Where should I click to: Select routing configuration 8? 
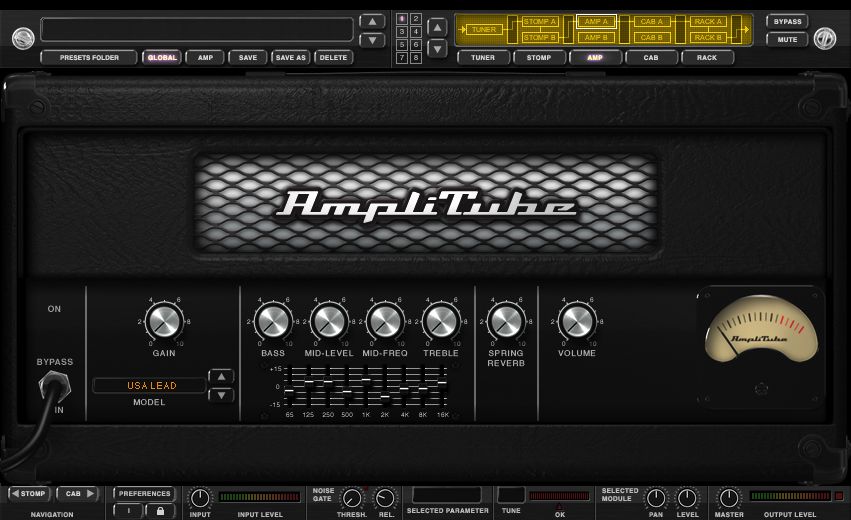pos(416,58)
